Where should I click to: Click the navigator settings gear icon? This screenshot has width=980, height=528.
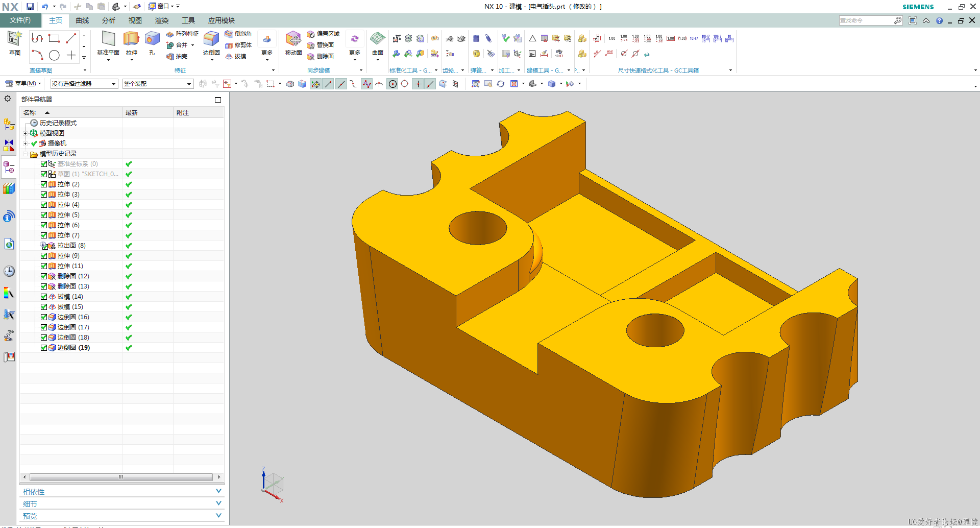pyautogui.click(x=8, y=99)
